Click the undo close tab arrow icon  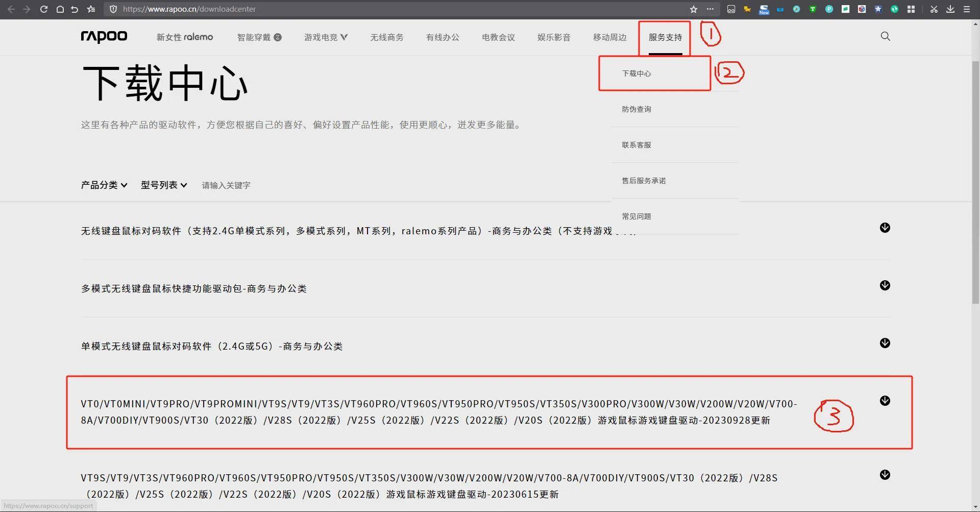(75, 9)
